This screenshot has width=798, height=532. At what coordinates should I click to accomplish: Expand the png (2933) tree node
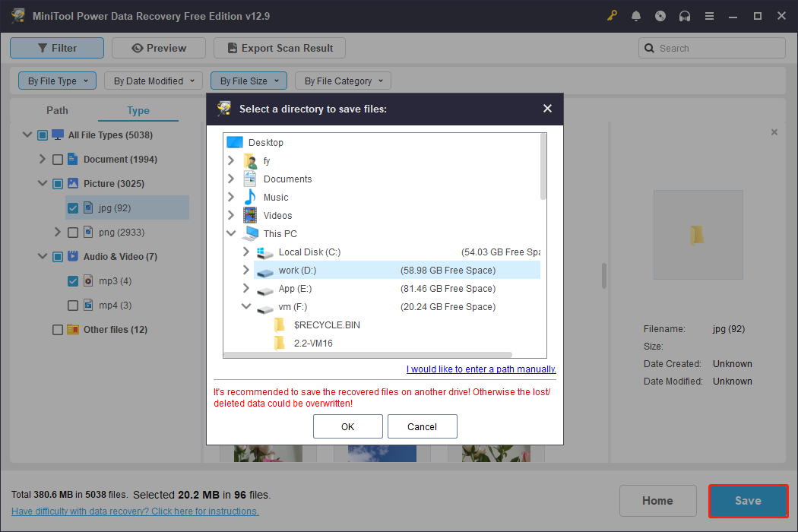pos(58,232)
